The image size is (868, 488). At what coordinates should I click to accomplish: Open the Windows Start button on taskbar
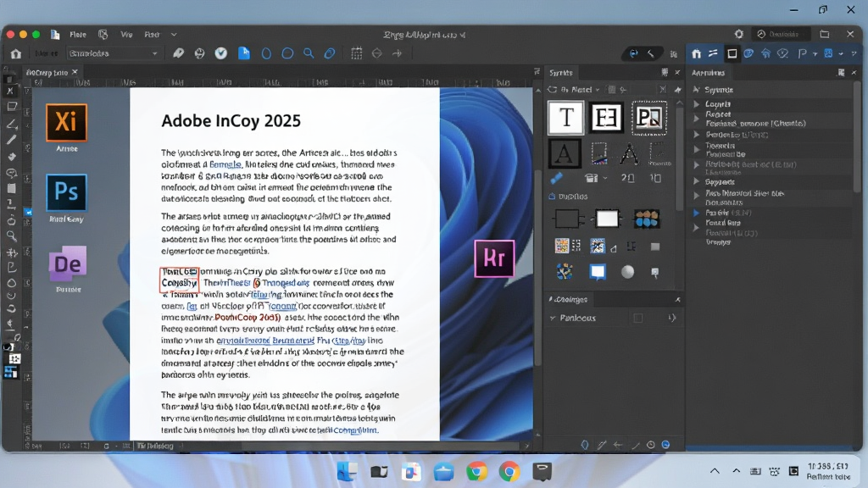coord(347,471)
